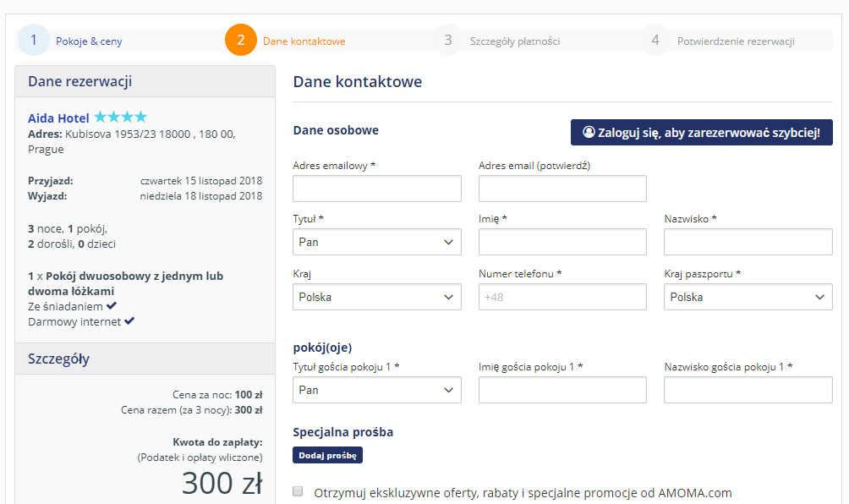Expand the Kraj country dropdown
Image resolution: width=849 pixels, height=504 pixels.
[x=377, y=297]
